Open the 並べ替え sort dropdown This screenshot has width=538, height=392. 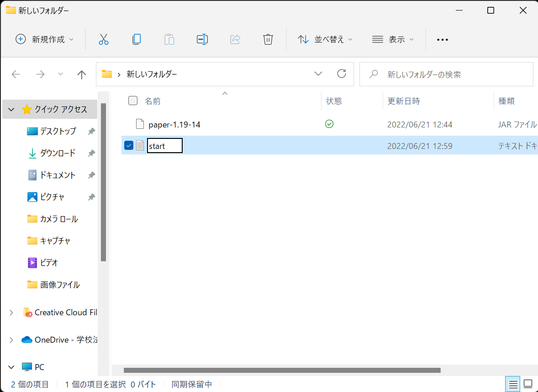(325, 39)
